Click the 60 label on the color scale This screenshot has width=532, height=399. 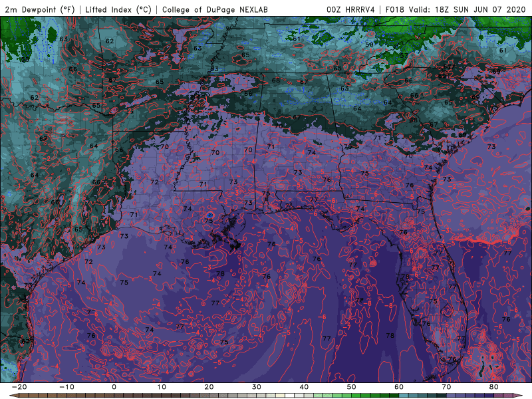(x=399, y=387)
